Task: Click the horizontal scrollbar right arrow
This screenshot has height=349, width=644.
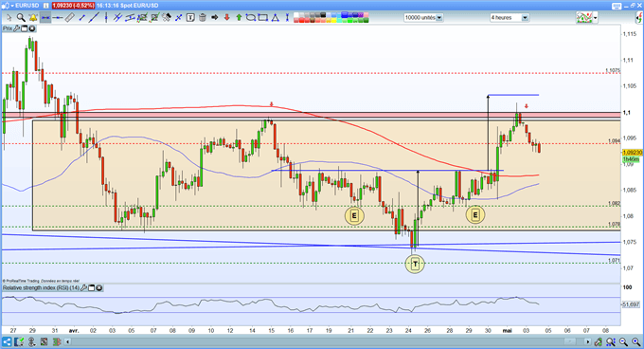Action: pyautogui.click(x=588, y=341)
